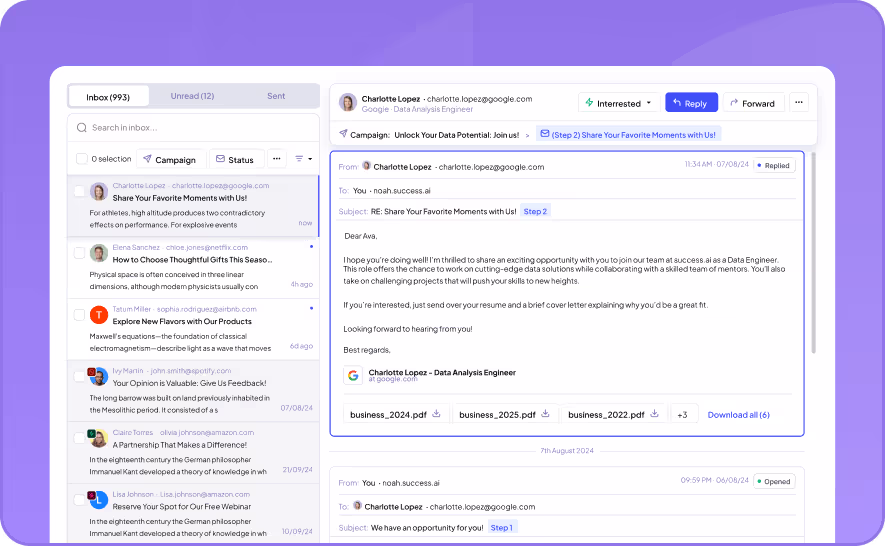Check the Elena Sanchez email checkbox
The image size is (885, 546).
click(x=80, y=253)
